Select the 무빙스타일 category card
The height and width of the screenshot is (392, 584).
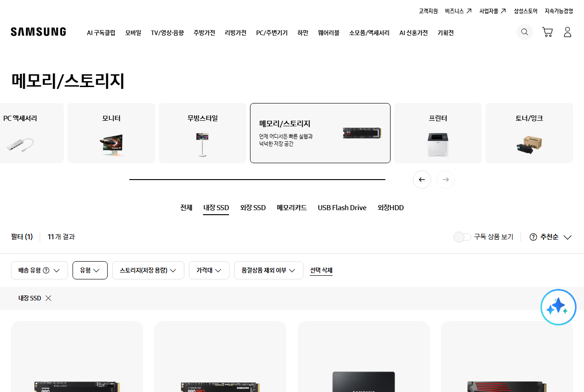203,133
